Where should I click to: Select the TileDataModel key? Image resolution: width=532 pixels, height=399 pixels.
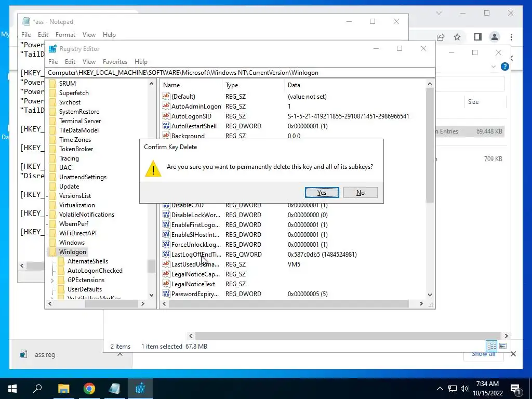coord(79,130)
